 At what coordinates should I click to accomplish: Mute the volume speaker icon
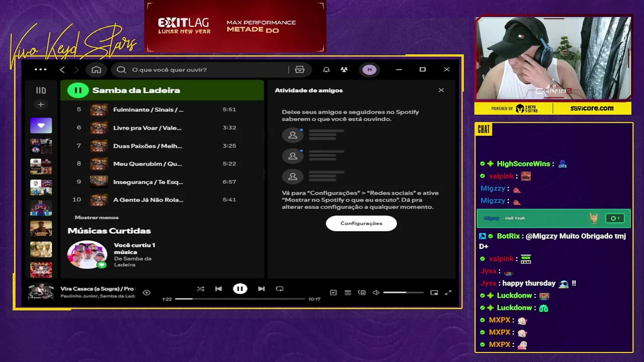pos(376,293)
